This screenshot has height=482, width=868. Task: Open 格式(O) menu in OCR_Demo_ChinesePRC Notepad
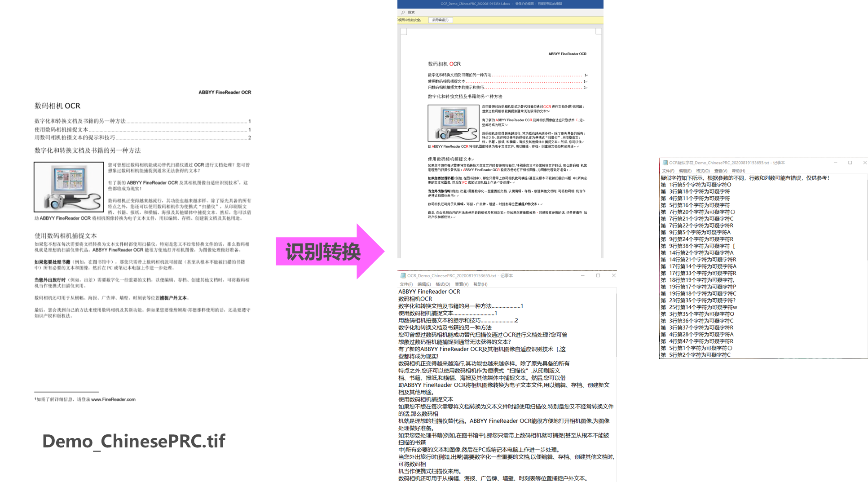[x=443, y=284]
